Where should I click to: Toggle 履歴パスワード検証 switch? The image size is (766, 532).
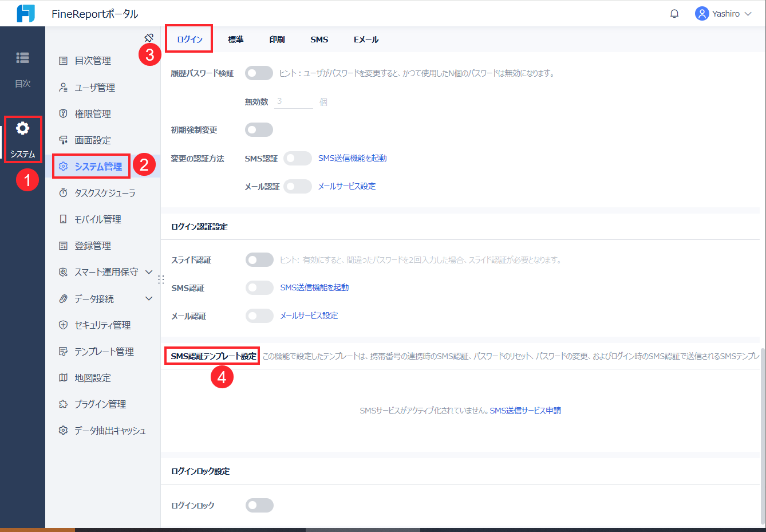click(259, 73)
